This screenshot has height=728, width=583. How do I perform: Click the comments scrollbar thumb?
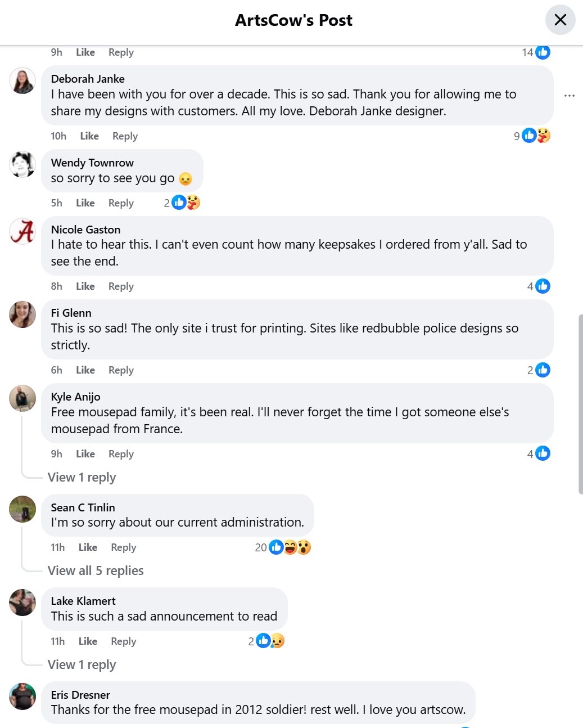tap(580, 404)
